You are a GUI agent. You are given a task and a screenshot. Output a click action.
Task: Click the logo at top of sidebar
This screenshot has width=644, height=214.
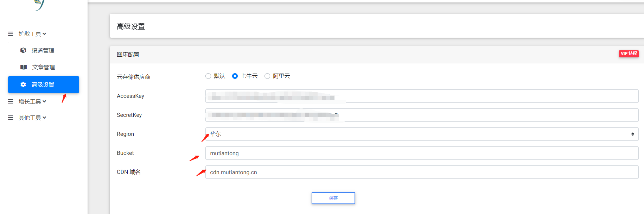pos(40,5)
